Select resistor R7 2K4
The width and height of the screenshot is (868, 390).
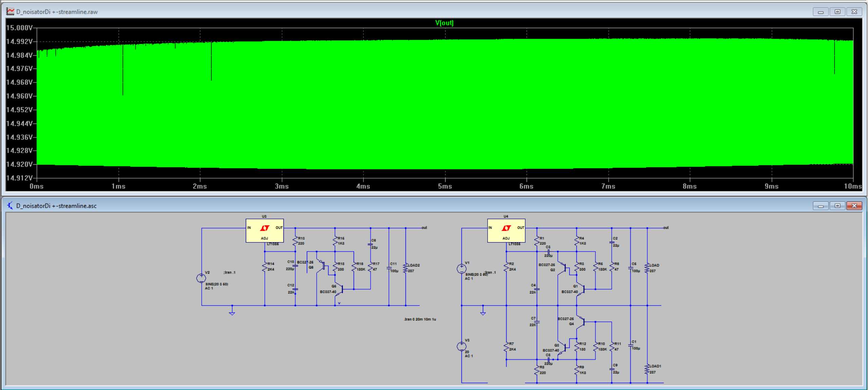[x=507, y=347]
